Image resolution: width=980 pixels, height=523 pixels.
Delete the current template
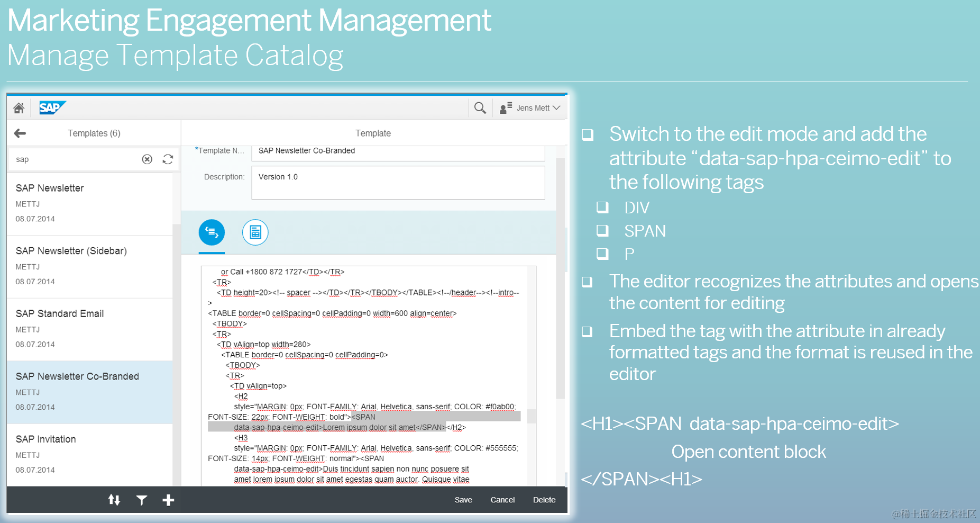point(544,499)
